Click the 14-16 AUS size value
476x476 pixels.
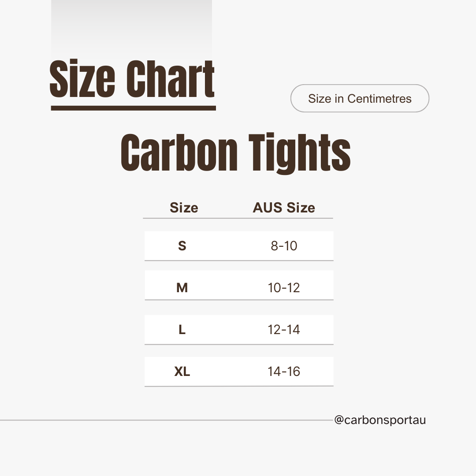(x=284, y=372)
